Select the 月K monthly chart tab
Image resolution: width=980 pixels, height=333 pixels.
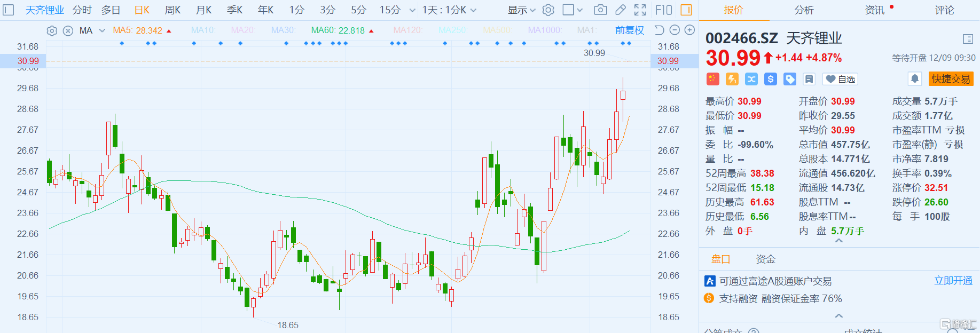pyautogui.click(x=204, y=10)
